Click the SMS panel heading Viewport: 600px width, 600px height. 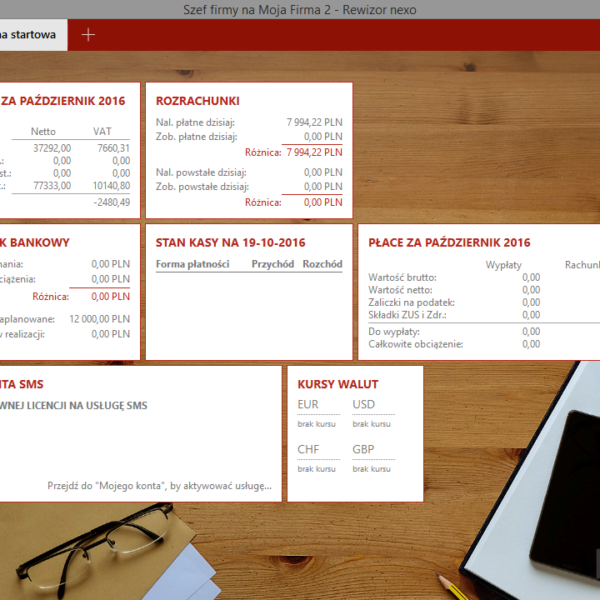coord(22,384)
